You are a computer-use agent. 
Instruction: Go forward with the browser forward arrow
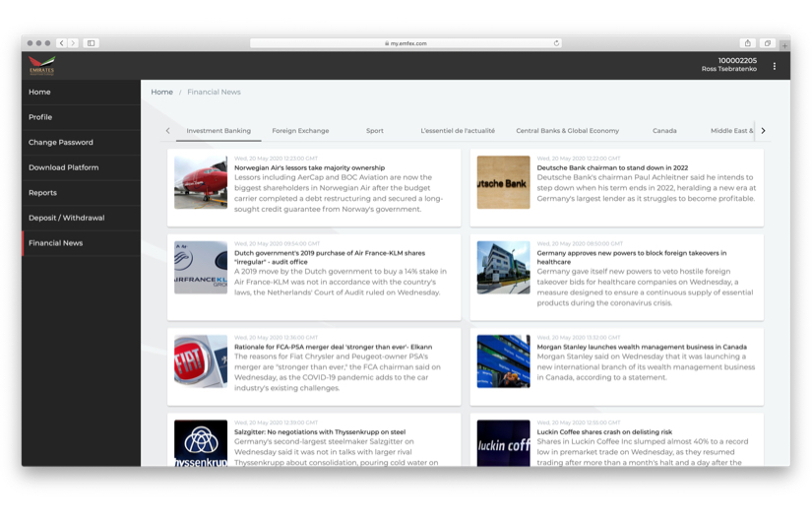click(73, 43)
